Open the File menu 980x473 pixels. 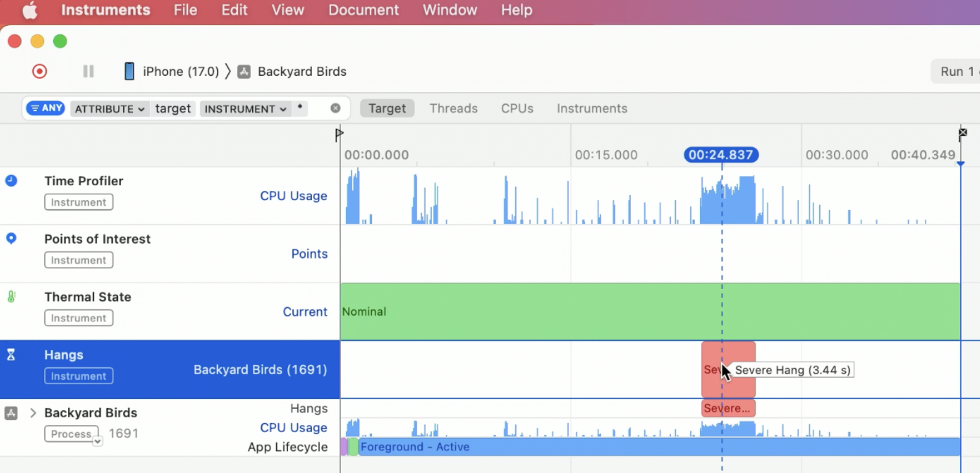click(x=185, y=10)
